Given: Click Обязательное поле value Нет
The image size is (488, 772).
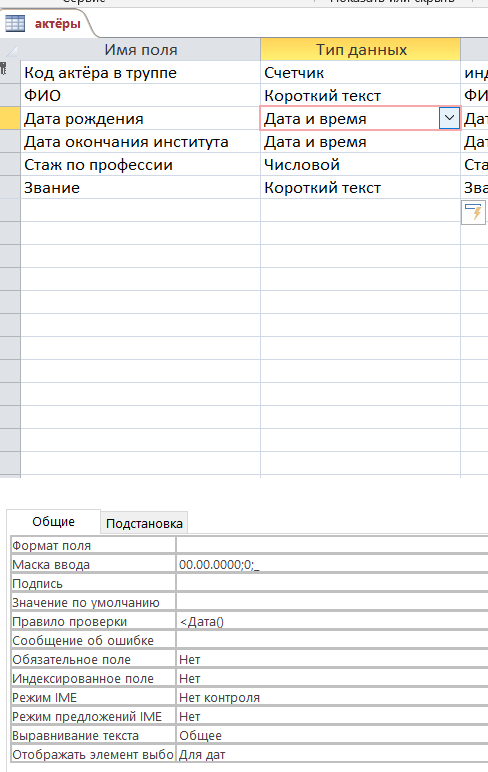Looking at the screenshot, I should pos(332,660).
